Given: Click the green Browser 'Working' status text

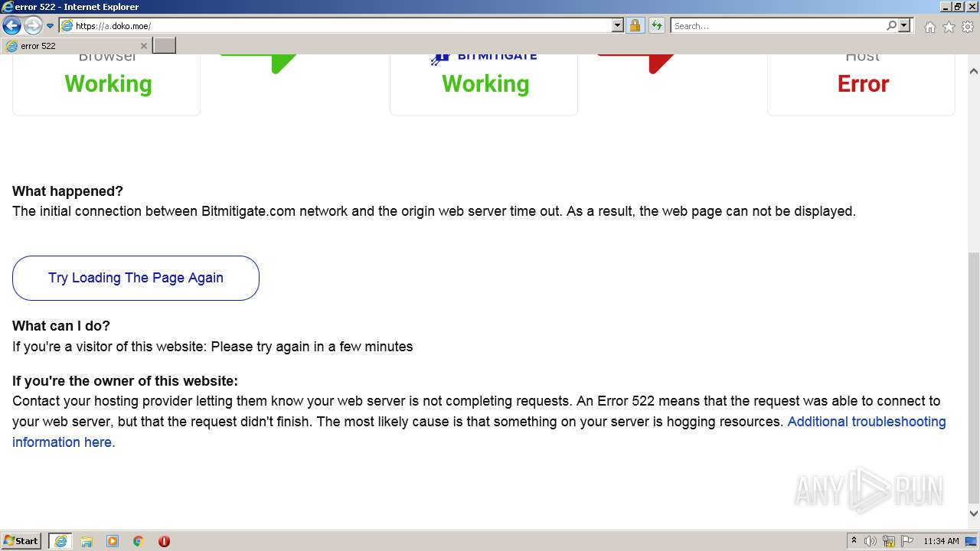Looking at the screenshot, I should 108,83.
